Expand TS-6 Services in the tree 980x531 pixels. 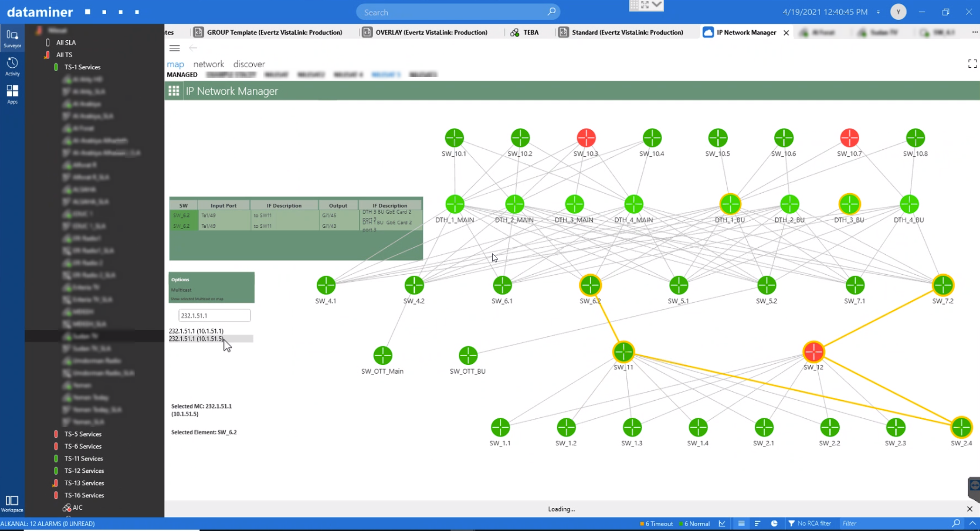coord(83,446)
